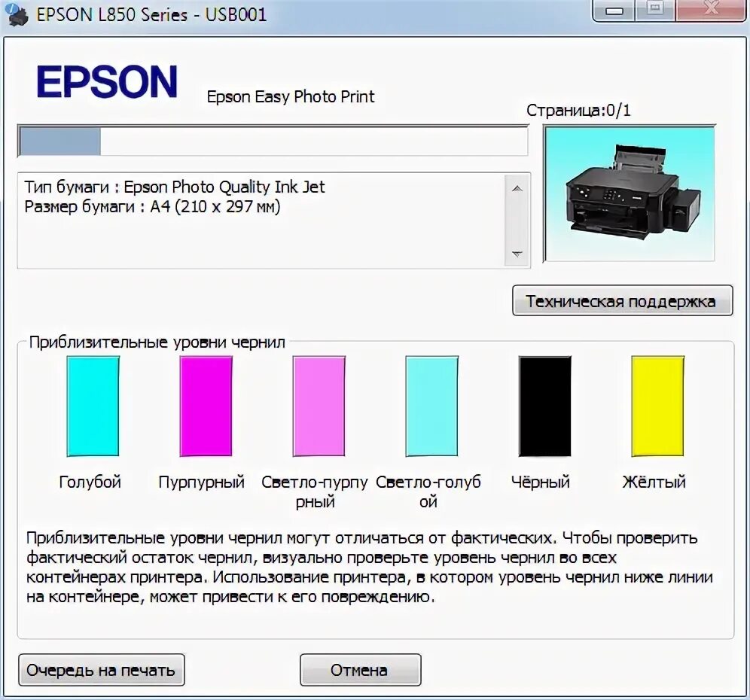The height and width of the screenshot is (700, 750).
Task: Click the Размер бумаги A4 line
Action: (152, 206)
